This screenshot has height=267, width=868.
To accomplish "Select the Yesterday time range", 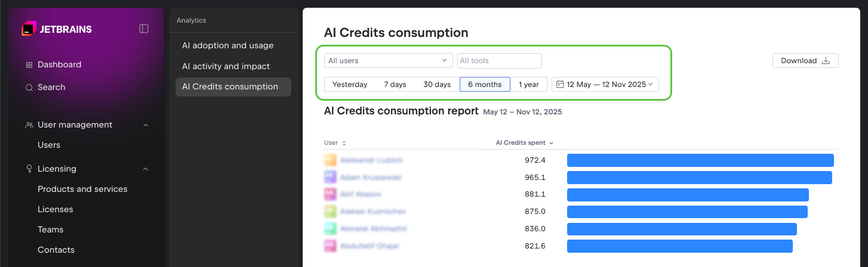I will (350, 85).
